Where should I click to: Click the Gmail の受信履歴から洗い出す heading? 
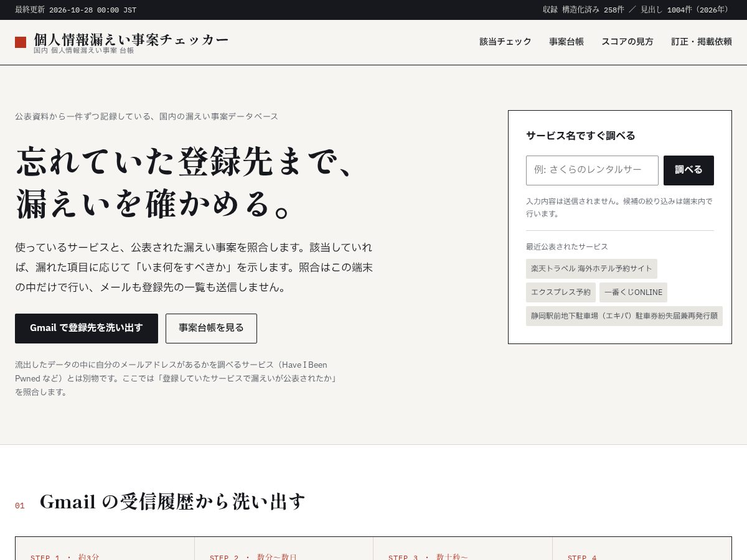[173, 502]
